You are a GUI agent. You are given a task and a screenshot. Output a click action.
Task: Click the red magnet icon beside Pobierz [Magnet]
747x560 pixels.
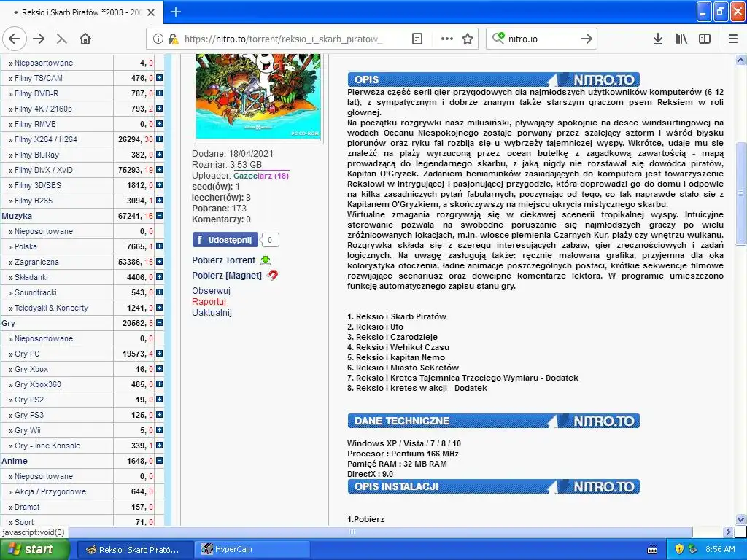[272, 275]
